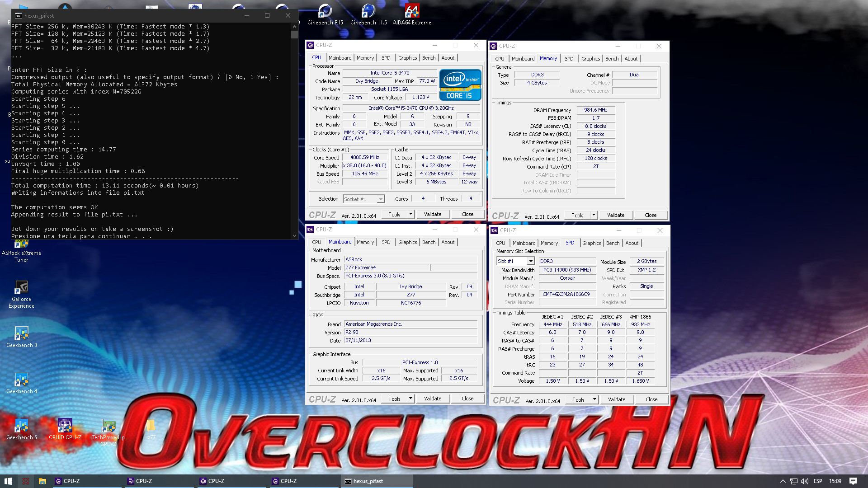Expand Tools arrow in Memory tab window
Viewport: 868px width, 488px height.
coord(594,215)
